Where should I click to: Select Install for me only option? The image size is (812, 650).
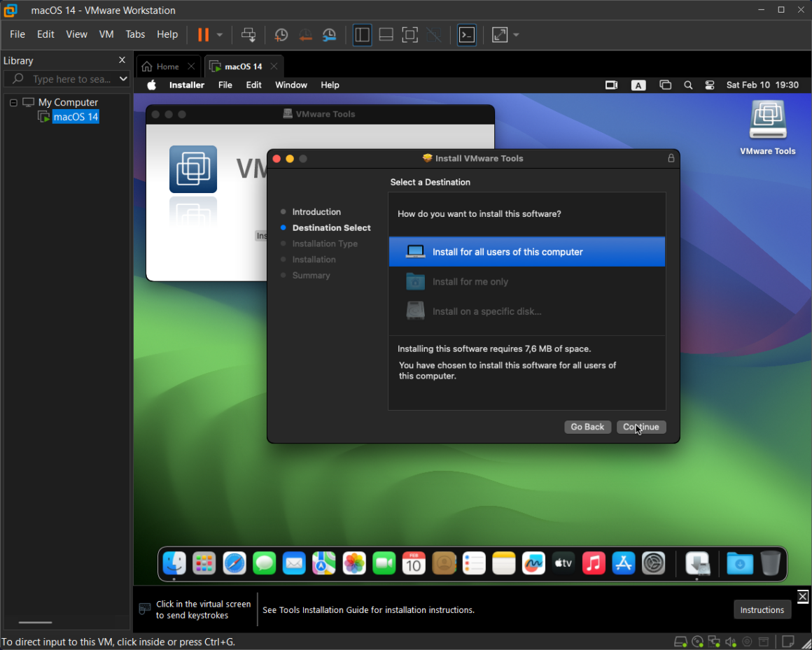pyautogui.click(x=526, y=282)
